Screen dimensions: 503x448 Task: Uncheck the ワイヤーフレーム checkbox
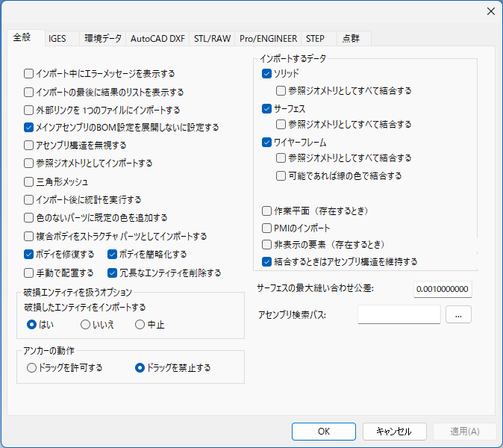coord(266,142)
